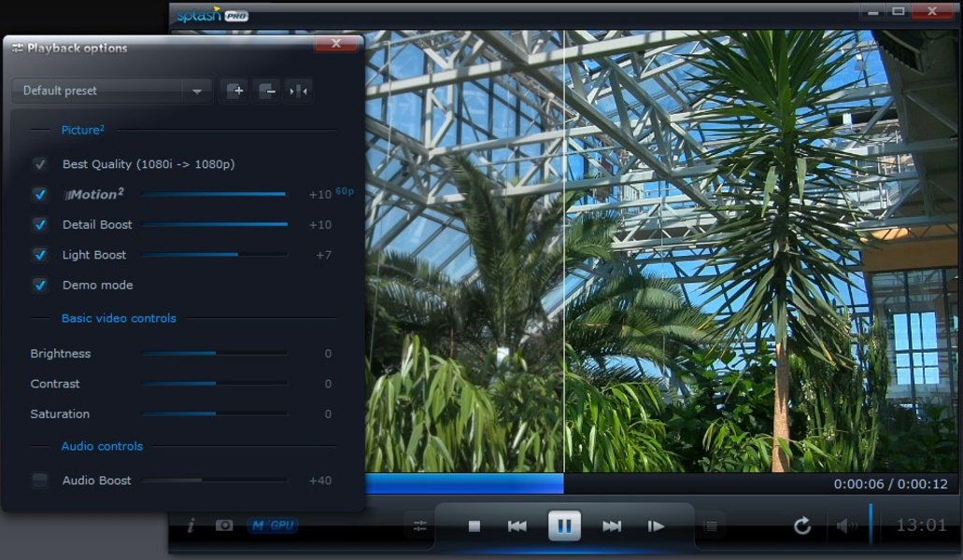
Task: Adjust the Detail Boost slider
Action: pyautogui.click(x=214, y=225)
